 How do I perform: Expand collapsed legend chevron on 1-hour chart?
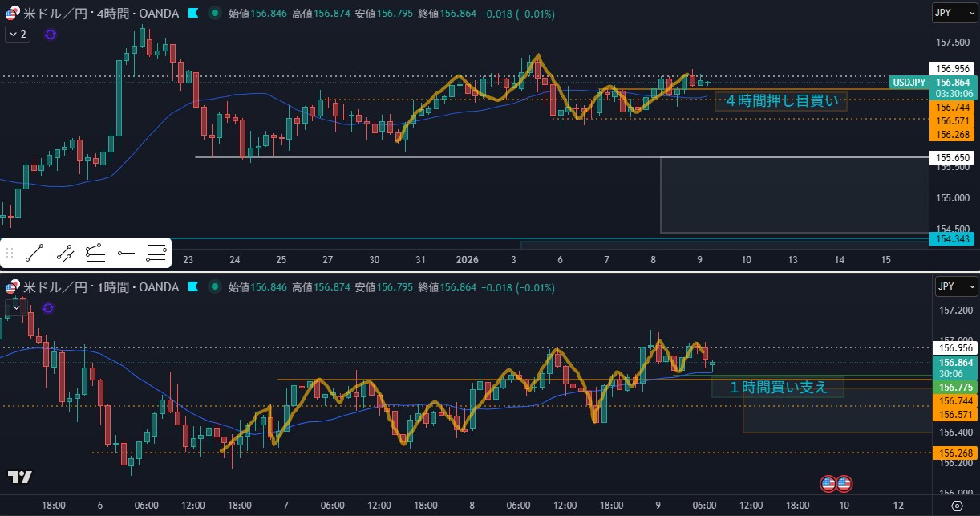point(15,307)
